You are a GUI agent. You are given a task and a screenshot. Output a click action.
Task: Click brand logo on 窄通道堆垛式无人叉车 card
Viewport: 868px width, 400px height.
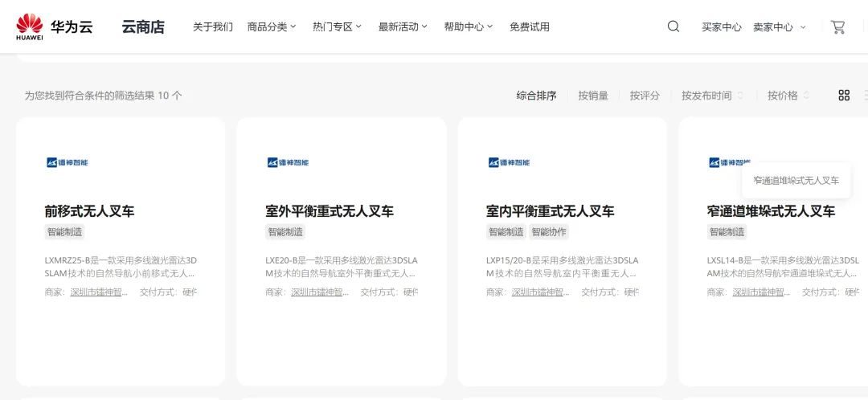[x=729, y=162]
